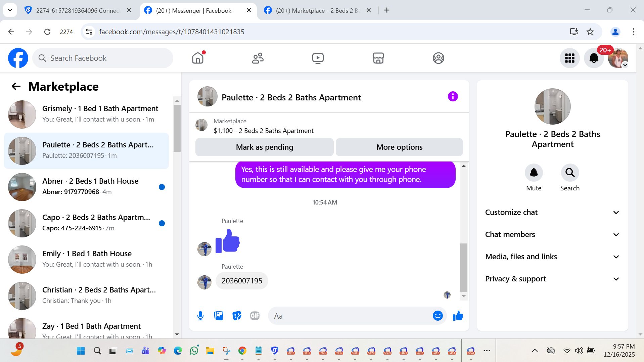644x362 pixels.
Task: Click the chat messages scrollbar thumb
Action: coord(464,268)
